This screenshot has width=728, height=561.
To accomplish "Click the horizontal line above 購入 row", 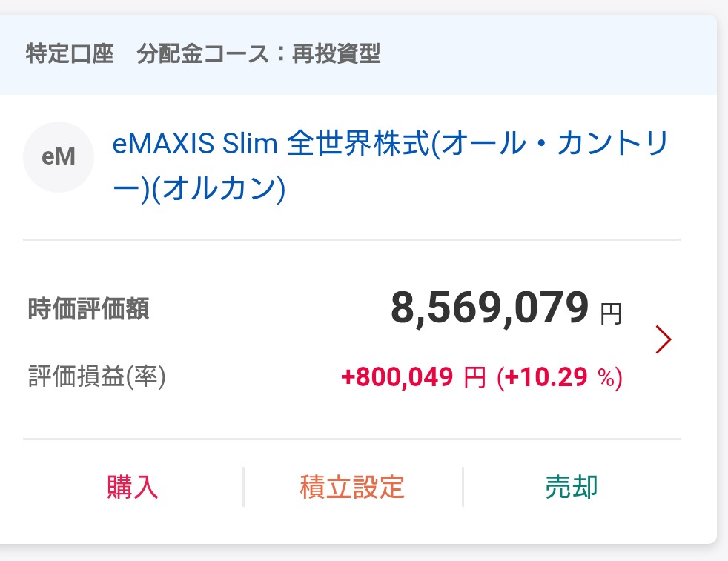I will [352, 439].
